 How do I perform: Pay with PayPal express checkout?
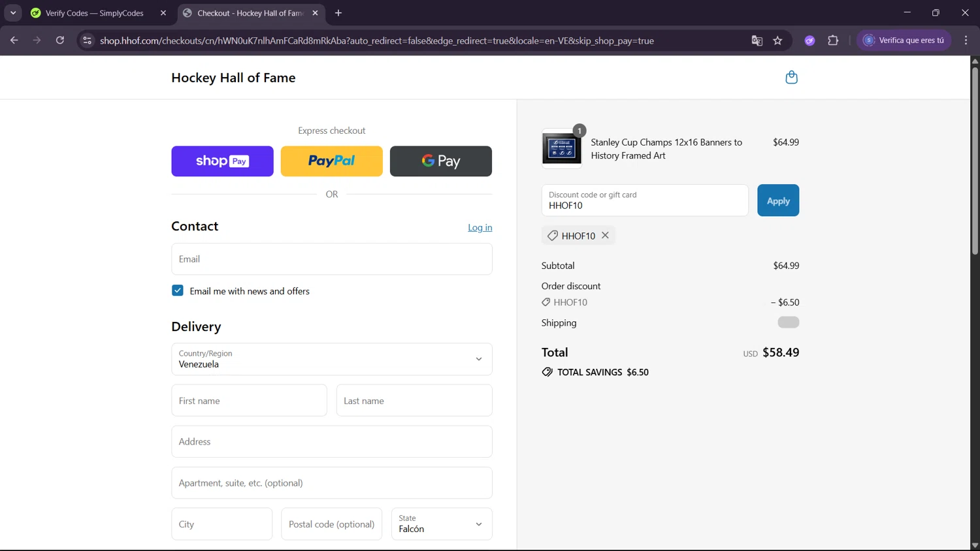[x=332, y=161]
